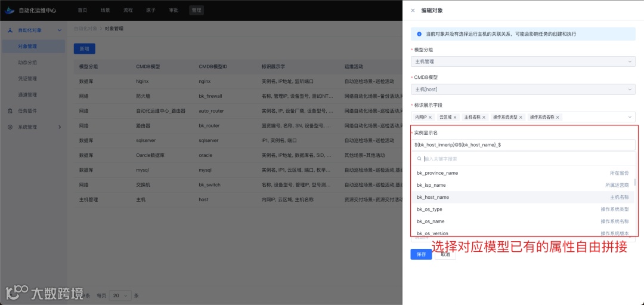Click the 运维活动 column header
644x305 pixels.
[x=354, y=67]
